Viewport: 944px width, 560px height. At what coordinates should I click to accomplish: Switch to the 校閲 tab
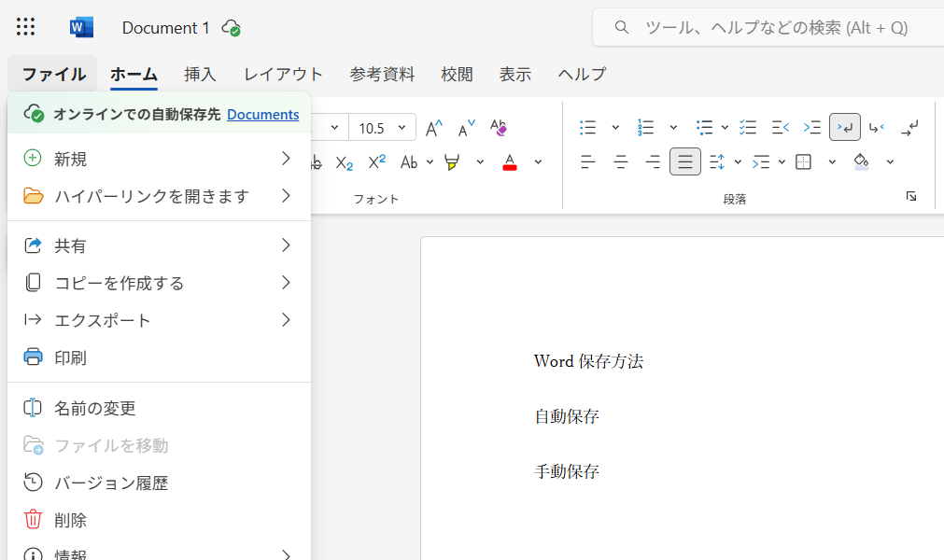coord(457,74)
